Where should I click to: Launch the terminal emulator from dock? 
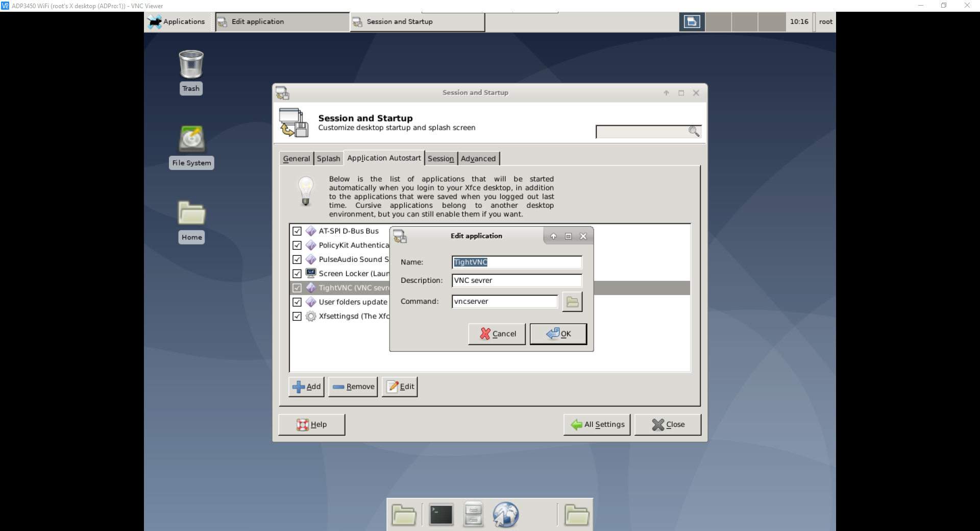click(441, 515)
